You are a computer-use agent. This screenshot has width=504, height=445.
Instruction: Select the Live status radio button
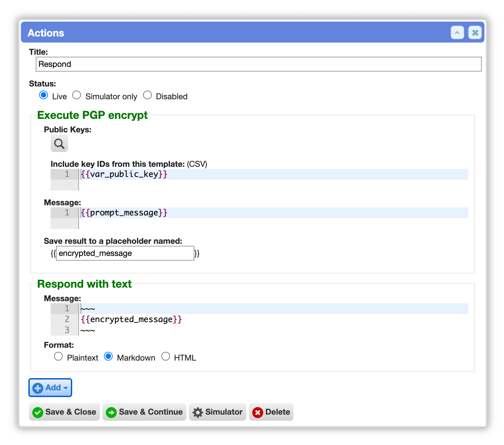coord(44,95)
